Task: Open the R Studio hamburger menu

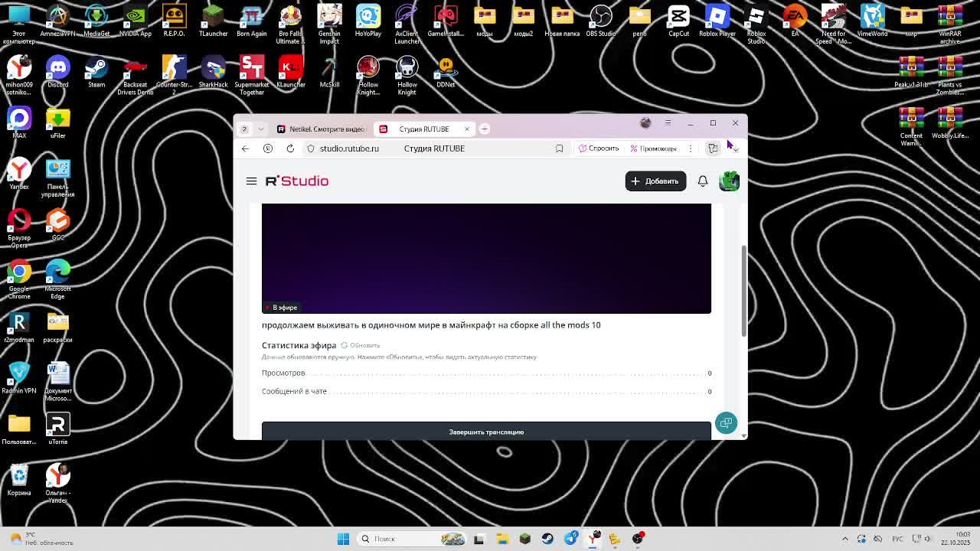Action: pyautogui.click(x=251, y=181)
